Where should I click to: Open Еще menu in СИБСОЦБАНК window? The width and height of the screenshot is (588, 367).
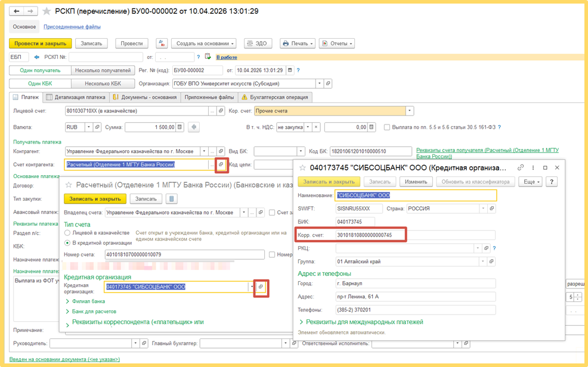pos(531,182)
